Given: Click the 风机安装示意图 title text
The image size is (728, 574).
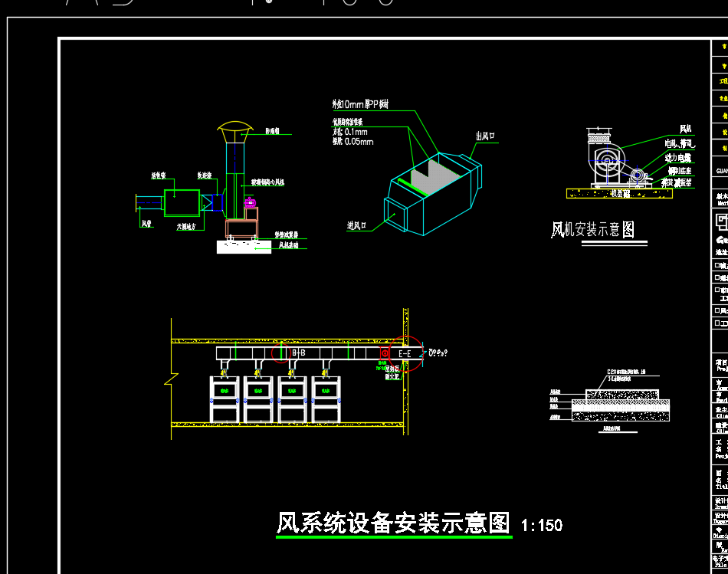Looking at the screenshot, I should 592,230.
